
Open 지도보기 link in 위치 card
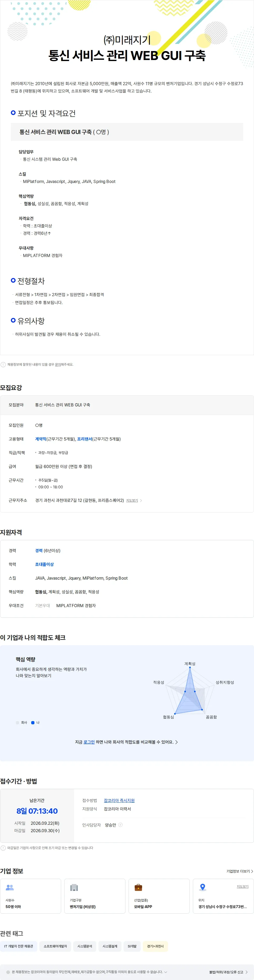pos(242,886)
